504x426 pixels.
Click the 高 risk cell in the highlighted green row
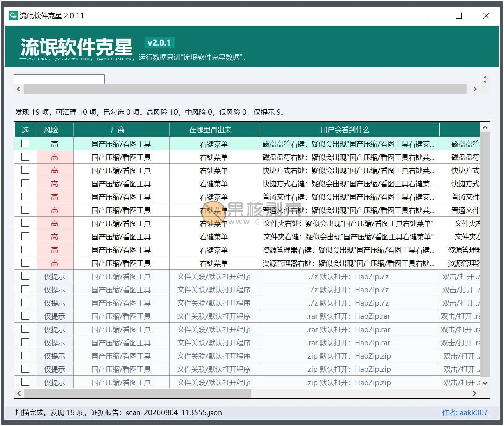pos(55,144)
